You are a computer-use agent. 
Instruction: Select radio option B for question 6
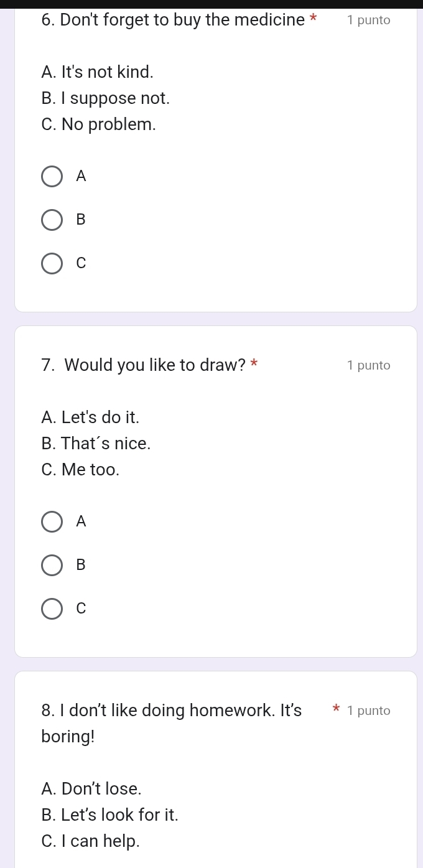(x=52, y=220)
